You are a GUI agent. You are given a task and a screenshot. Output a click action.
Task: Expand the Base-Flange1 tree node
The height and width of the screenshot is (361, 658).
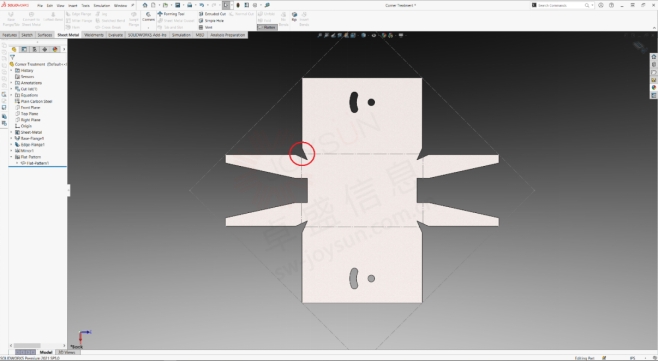coord(11,138)
